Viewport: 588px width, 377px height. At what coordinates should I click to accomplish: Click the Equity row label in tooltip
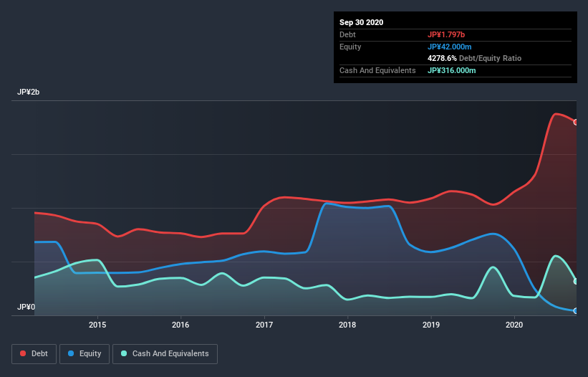pyautogui.click(x=350, y=47)
